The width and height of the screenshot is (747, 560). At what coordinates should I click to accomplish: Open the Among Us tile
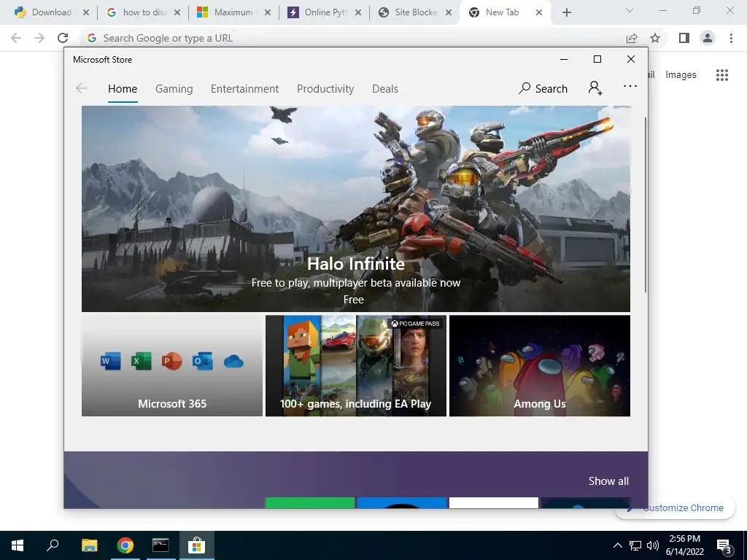coord(540,365)
